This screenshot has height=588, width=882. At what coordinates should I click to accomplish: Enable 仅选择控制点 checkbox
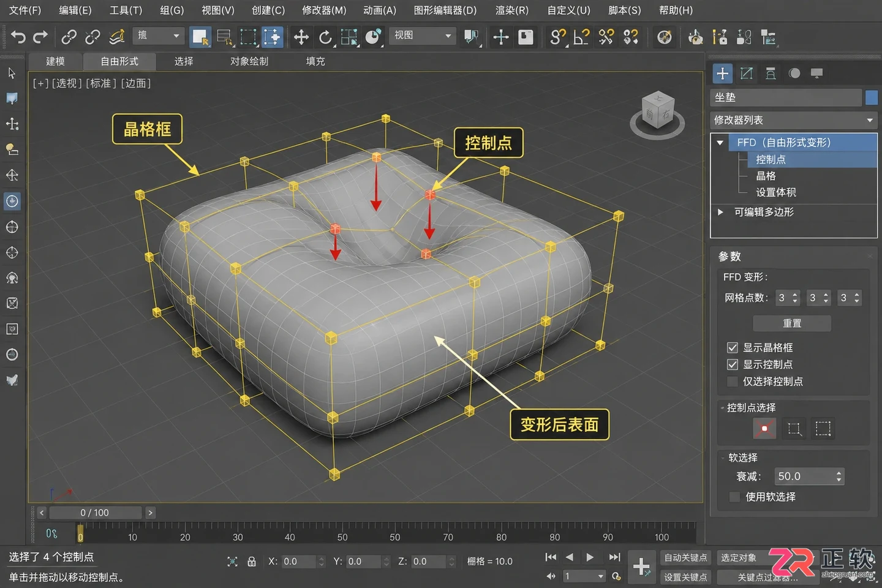pyautogui.click(x=732, y=382)
